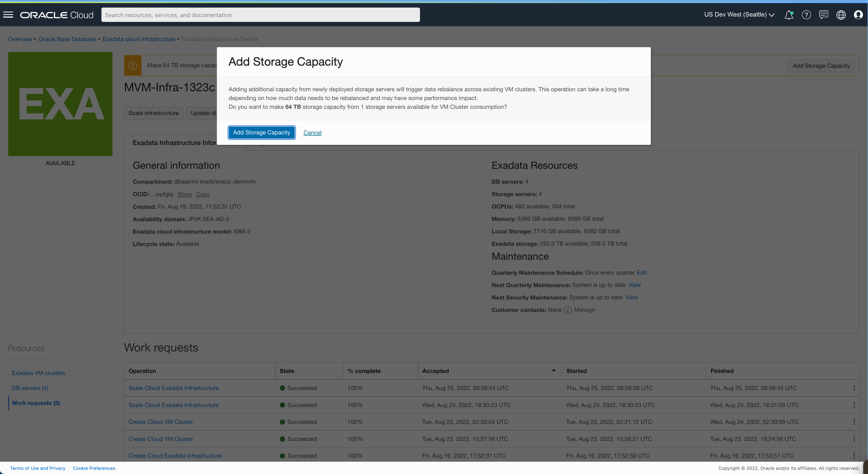This screenshot has width=868, height=474.
Task: Open Exadata cloud infrastructure breadcrumb
Action: (x=139, y=39)
